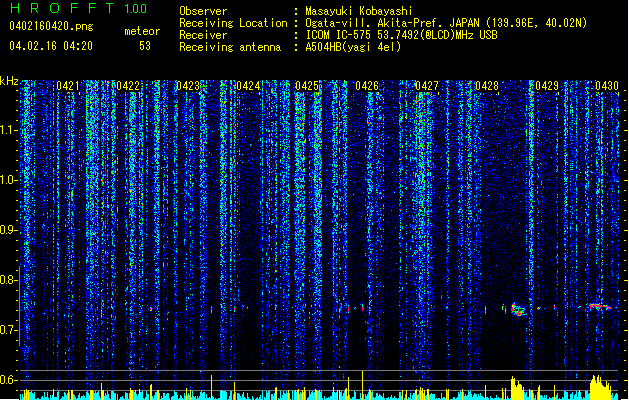Click the Receiving Location value text
Viewport: 629px width, 400px height.
pos(446,23)
